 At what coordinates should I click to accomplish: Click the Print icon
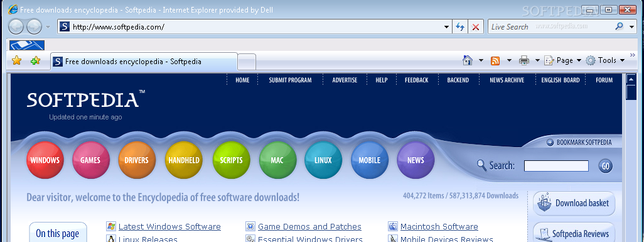524,61
